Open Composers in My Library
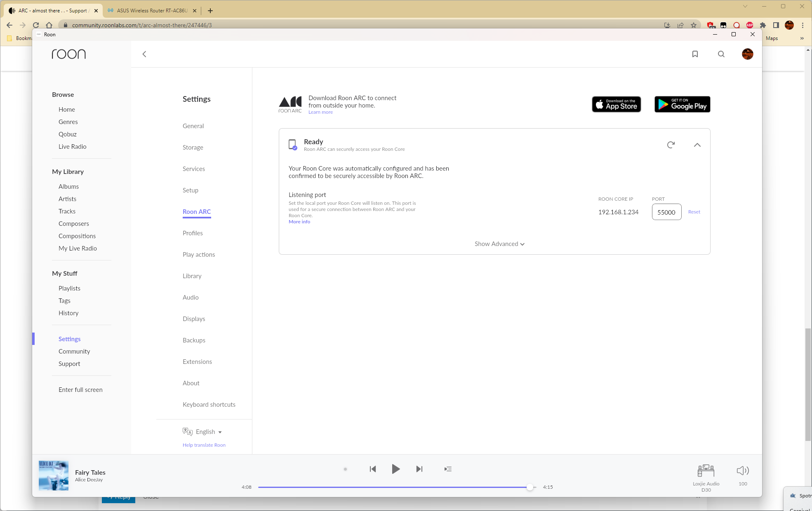 [74, 224]
